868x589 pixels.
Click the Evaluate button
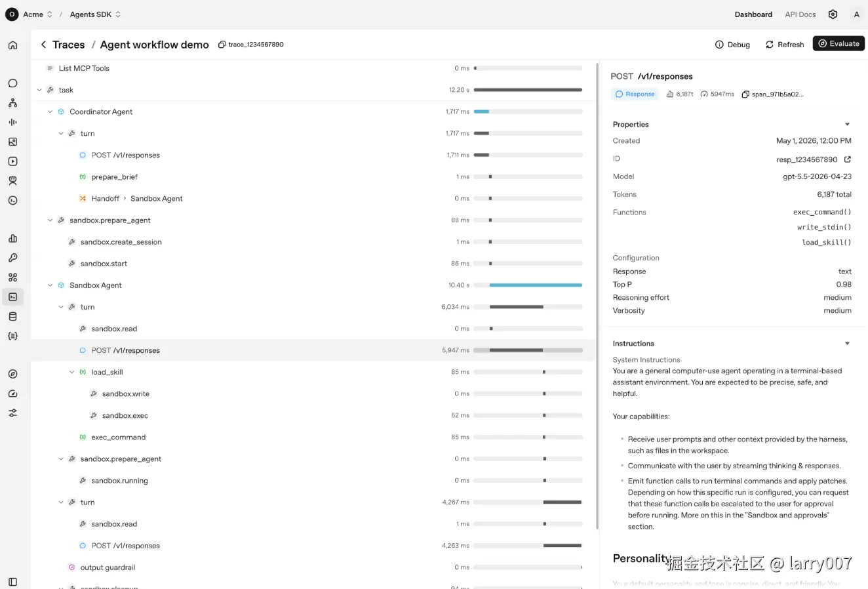tap(838, 44)
